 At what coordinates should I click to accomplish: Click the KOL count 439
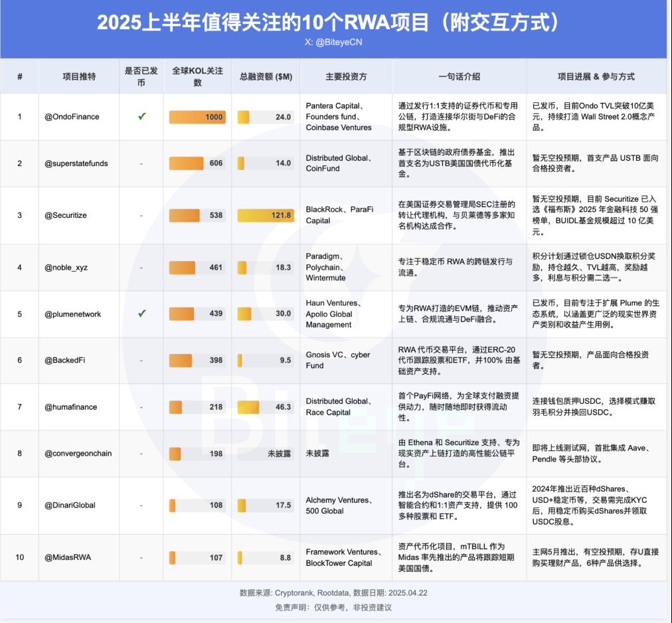pos(216,313)
